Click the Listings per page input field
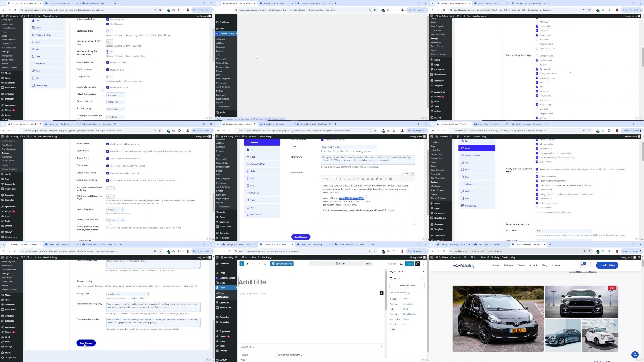Viewport: 644px width, 362px height. click(110, 31)
